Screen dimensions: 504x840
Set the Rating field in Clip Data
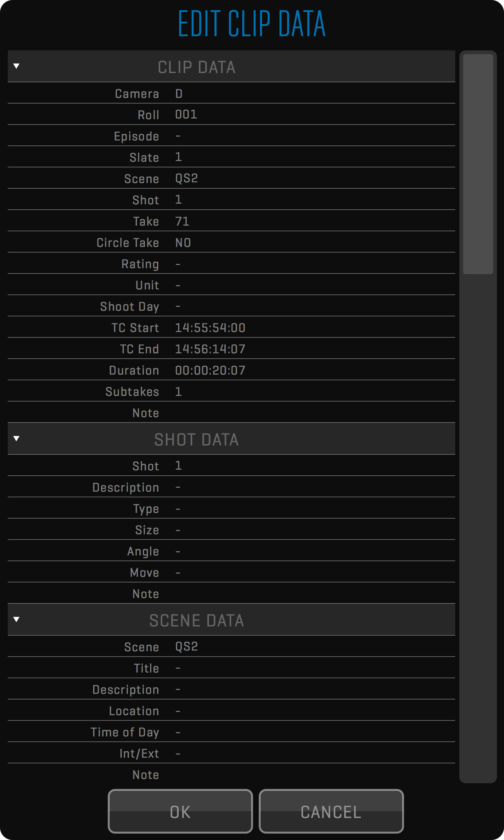pyautogui.click(x=178, y=264)
